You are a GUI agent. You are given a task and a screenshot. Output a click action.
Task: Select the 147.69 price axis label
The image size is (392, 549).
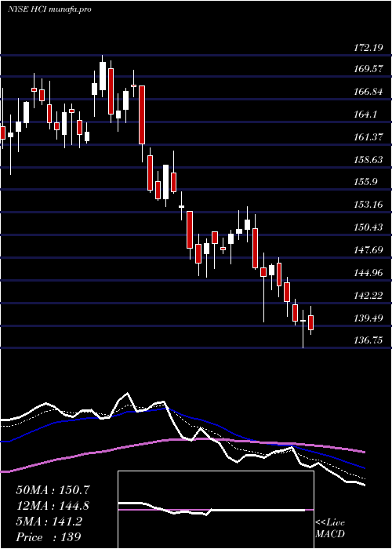pyautogui.click(x=368, y=250)
